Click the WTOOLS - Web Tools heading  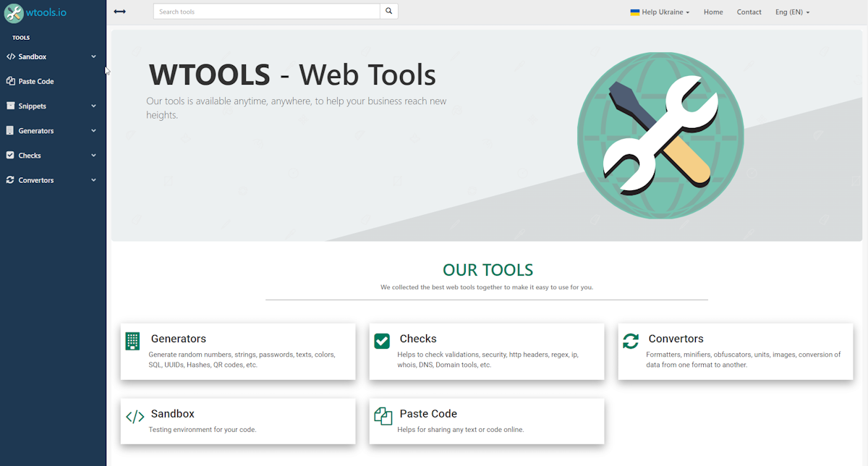click(x=292, y=75)
